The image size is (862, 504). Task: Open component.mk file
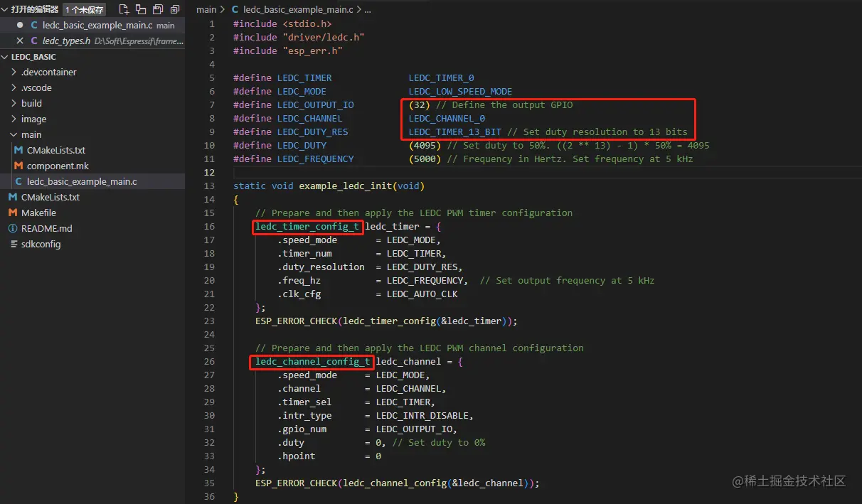tap(58, 166)
